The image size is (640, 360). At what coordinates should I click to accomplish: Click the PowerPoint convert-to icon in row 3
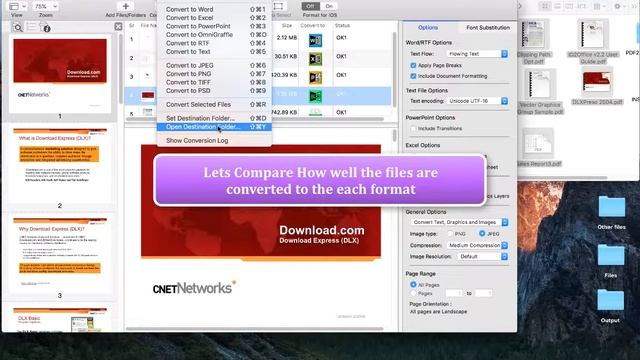pyautogui.click(x=315, y=78)
